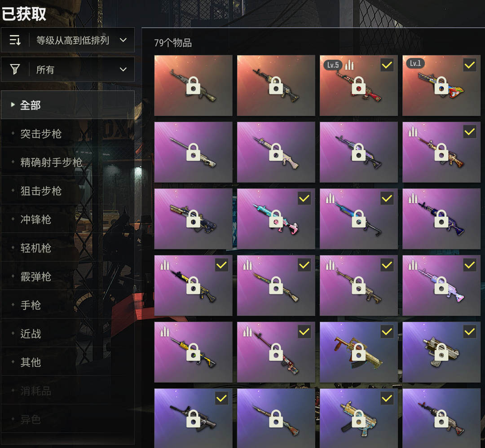Click lock on first orange-tier rifle skin
485x448 pixels.
[x=193, y=85]
